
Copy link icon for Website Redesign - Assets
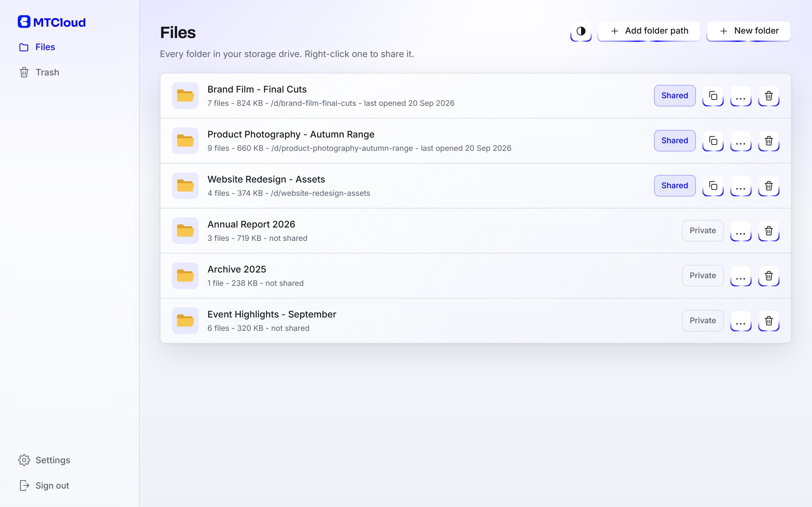[713, 186]
